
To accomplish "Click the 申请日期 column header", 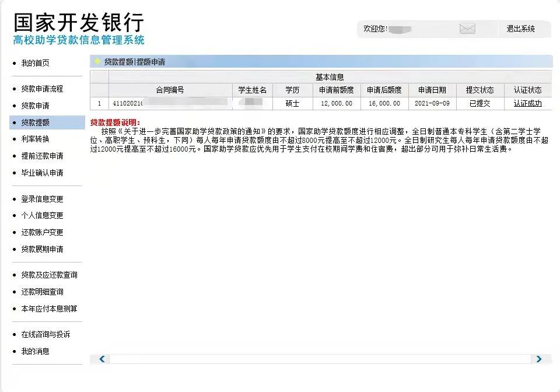I will click(432, 90).
